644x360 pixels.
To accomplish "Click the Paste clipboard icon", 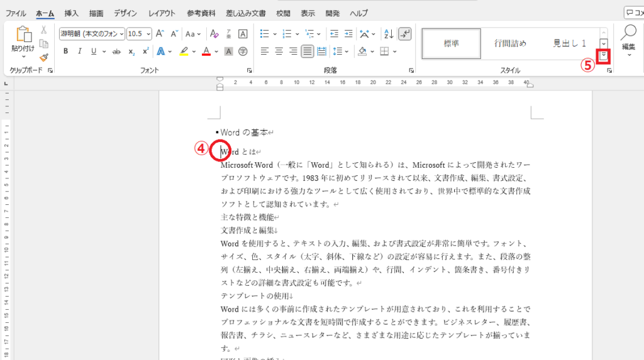I will tap(23, 35).
